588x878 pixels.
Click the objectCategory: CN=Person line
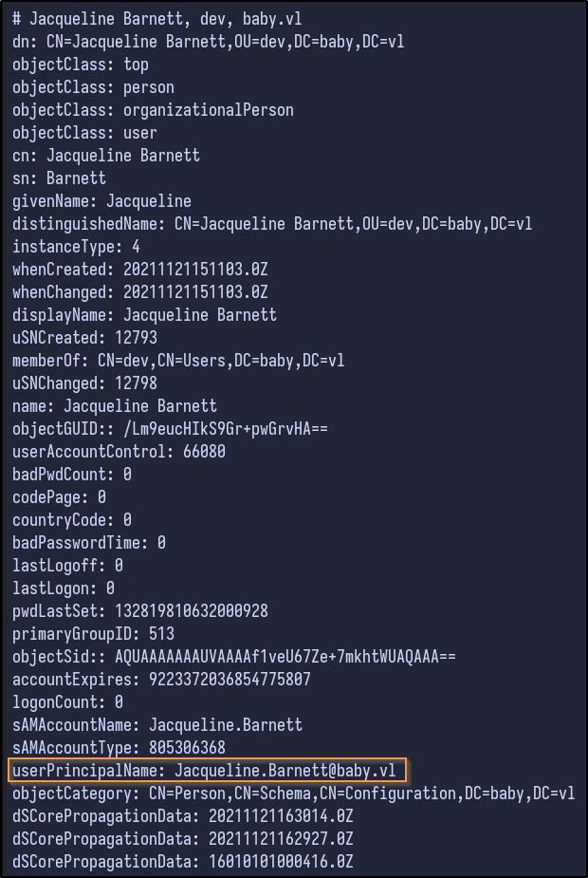point(293,793)
